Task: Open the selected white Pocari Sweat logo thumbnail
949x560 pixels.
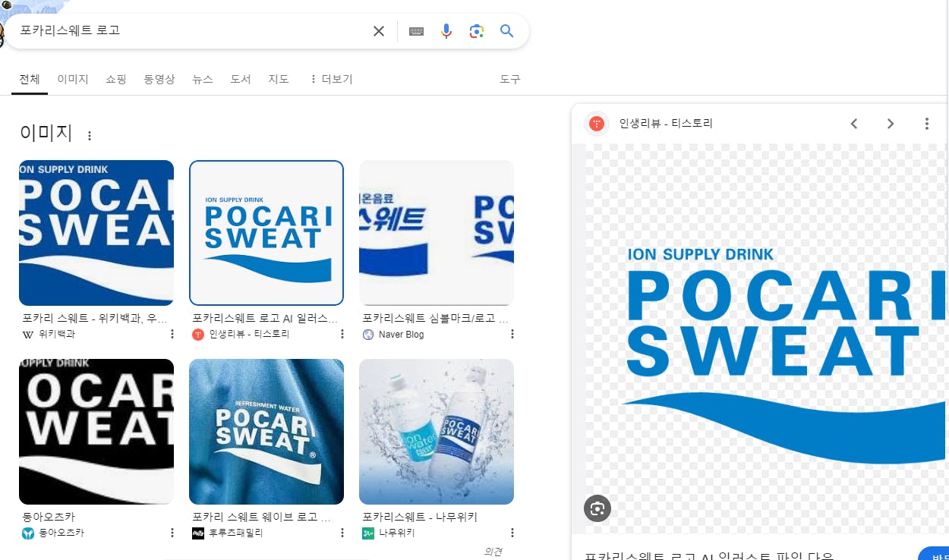Action: tap(266, 233)
